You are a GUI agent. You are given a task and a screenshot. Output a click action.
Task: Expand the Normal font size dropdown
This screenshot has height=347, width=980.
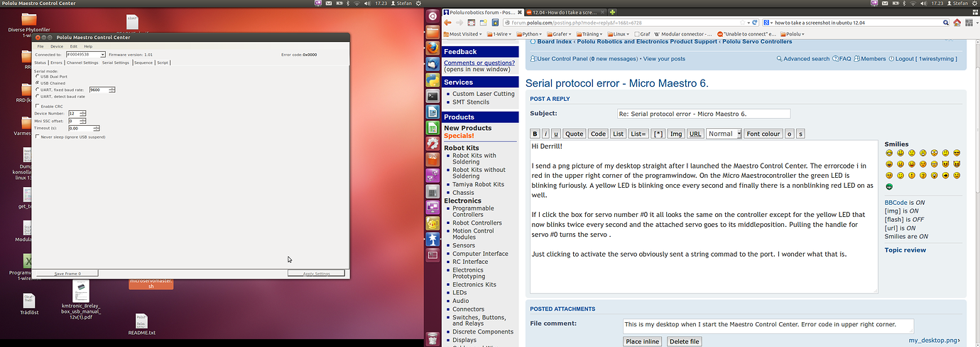point(724,134)
